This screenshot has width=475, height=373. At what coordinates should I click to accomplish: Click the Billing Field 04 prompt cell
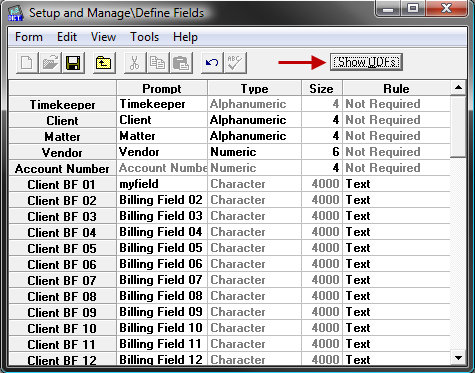click(x=162, y=232)
